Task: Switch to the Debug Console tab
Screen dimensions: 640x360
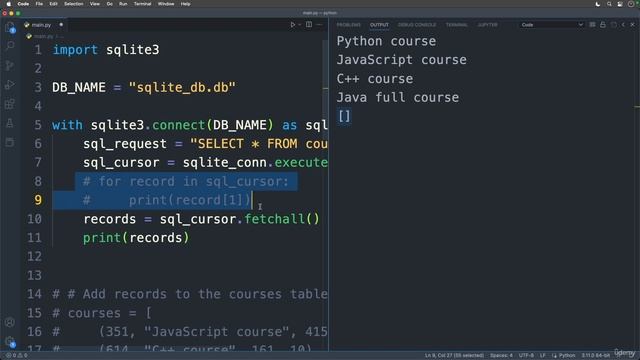Action: [x=417, y=25]
